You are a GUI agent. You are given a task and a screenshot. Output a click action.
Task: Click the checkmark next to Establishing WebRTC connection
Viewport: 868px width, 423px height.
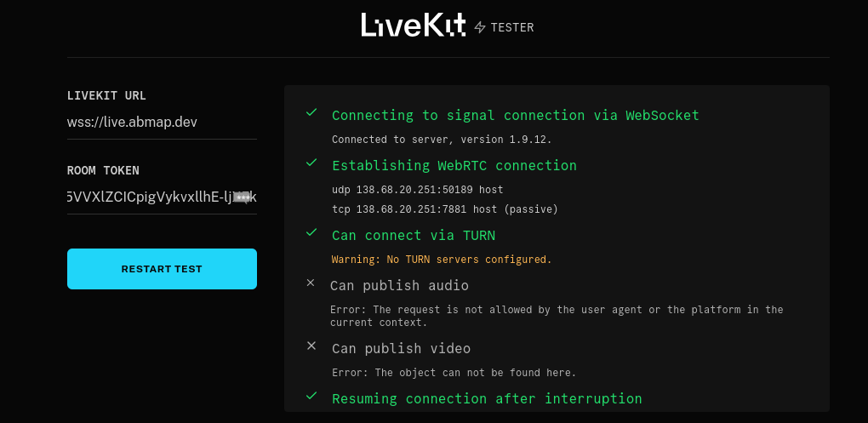[x=311, y=163]
